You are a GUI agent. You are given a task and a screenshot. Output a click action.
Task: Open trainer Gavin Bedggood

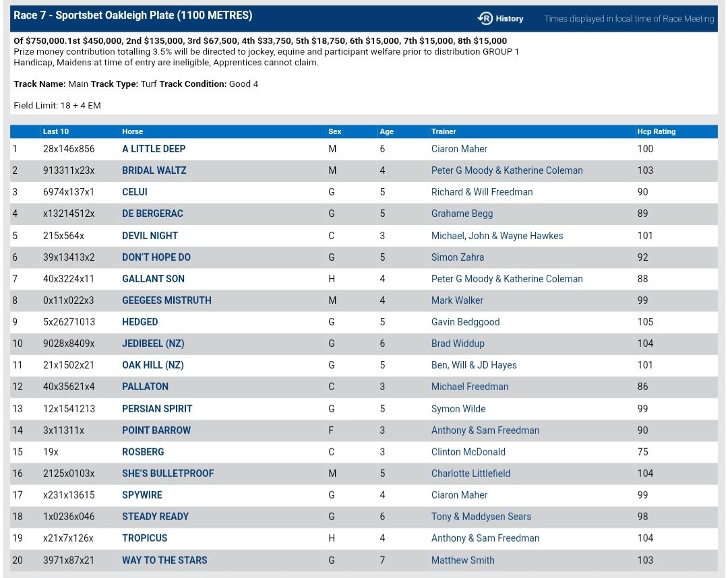(466, 322)
